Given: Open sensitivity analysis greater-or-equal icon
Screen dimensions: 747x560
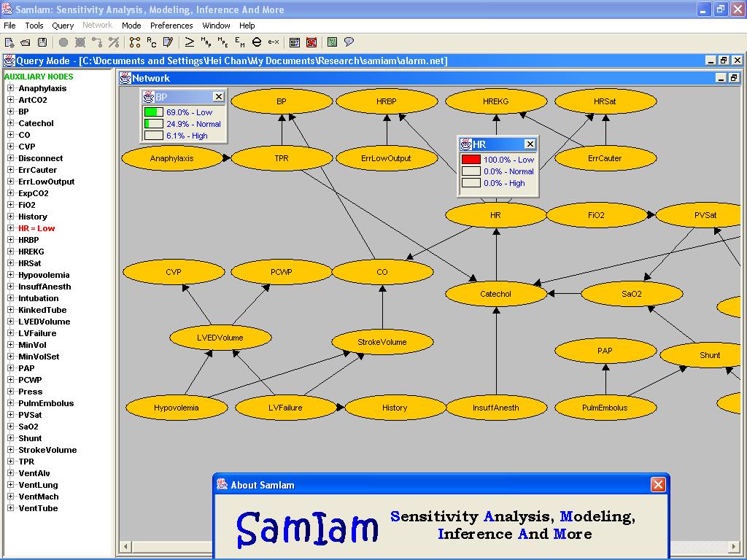Looking at the screenshot, I should pyautogui.click(x=189, y=42).
